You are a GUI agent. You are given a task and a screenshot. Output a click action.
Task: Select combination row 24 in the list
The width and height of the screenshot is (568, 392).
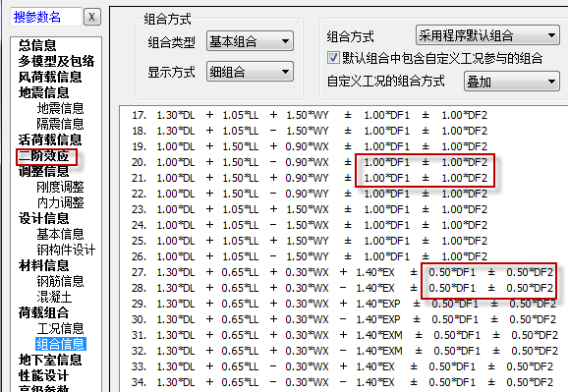(x=310, y=225)
